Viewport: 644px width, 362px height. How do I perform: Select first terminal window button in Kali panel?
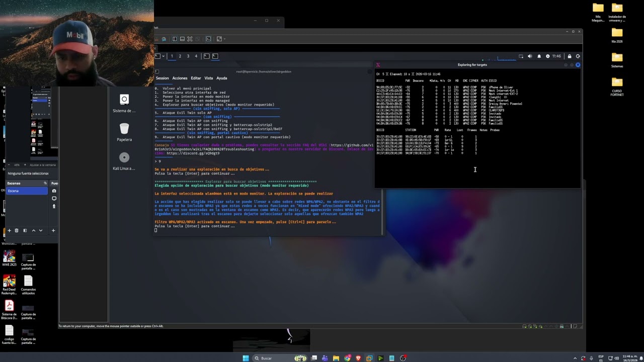[206, 56]
